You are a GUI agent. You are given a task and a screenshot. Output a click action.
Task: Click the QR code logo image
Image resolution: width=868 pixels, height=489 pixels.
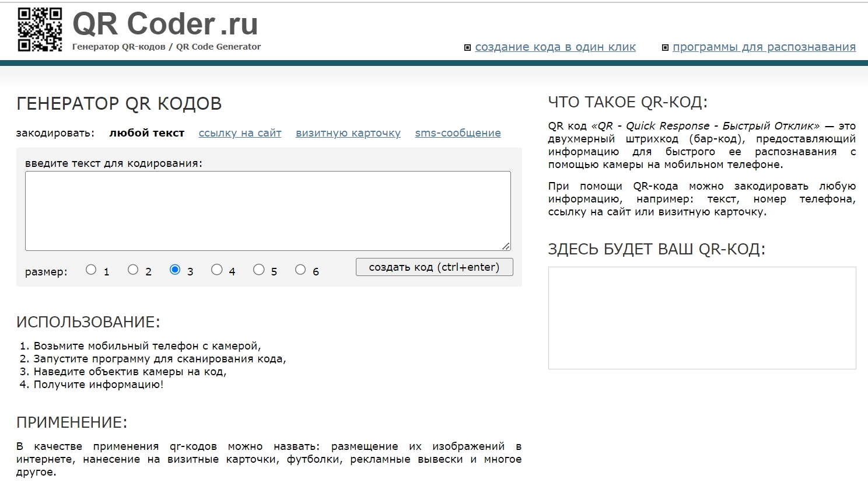click(40, 30)
